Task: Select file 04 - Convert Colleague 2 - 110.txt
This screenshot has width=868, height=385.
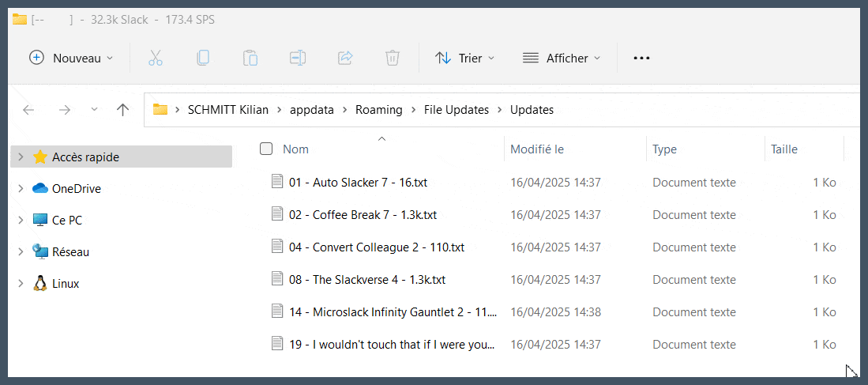Action: tap(376, 247)
